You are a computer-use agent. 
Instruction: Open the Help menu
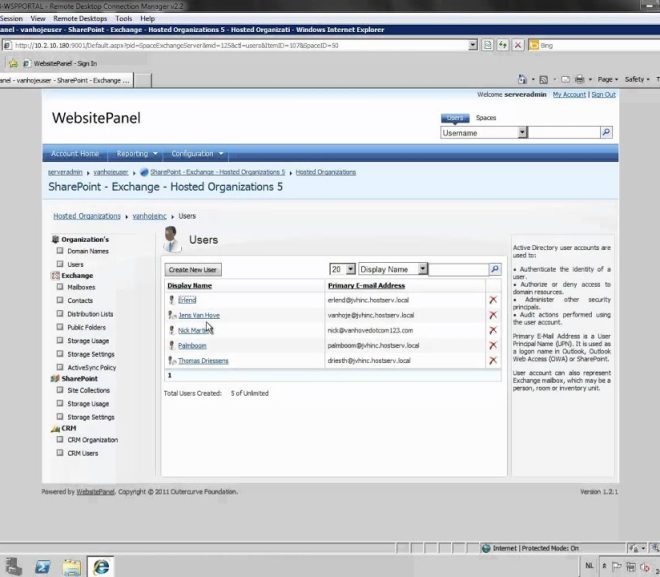click(147, 19)
